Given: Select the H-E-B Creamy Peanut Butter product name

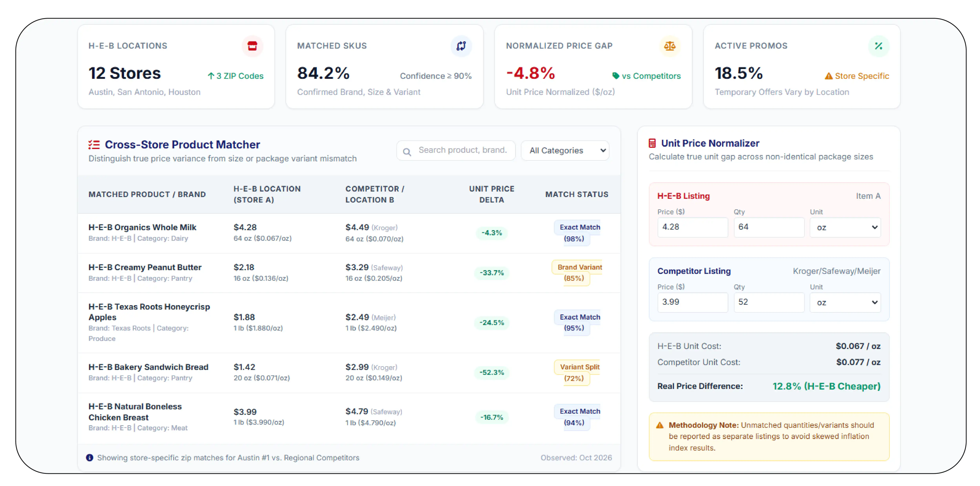Looking at the screenshot, I should coord(145,267).
